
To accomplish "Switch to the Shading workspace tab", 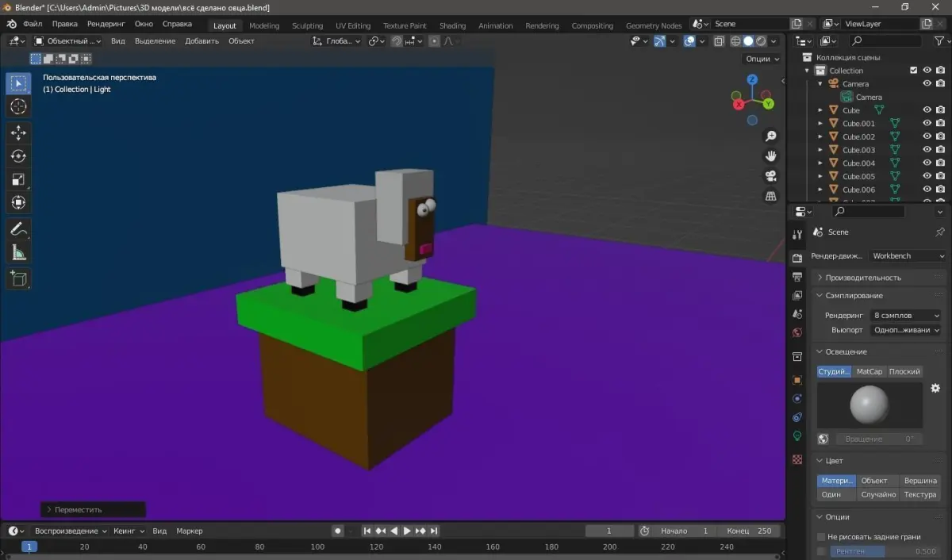I will tap(452, 25).
